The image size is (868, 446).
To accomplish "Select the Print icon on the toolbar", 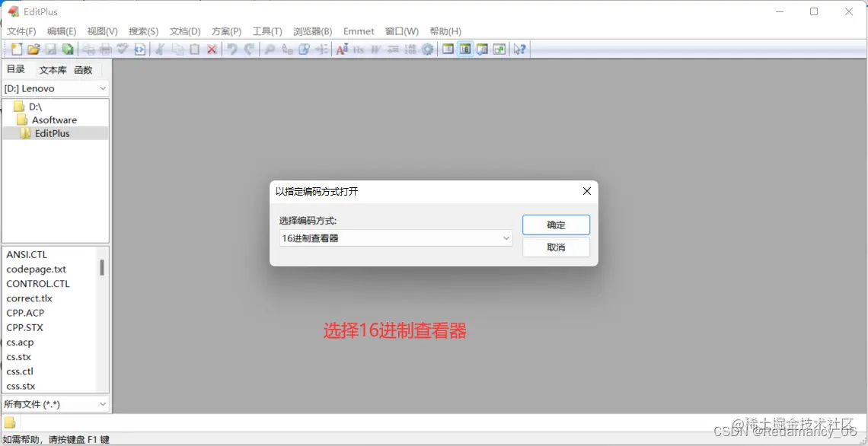I will [106, 49].
